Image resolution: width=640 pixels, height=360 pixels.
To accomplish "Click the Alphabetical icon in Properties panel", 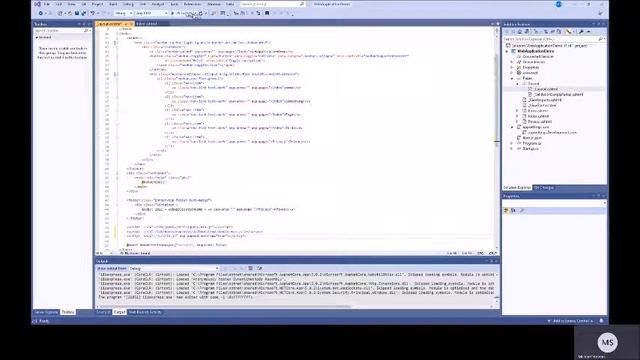I will pos(513,211).
